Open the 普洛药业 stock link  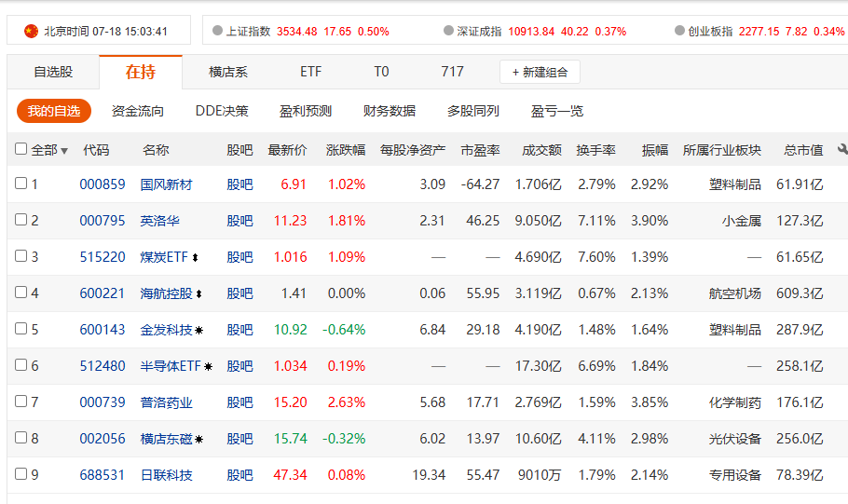click(x=166, y=402)
